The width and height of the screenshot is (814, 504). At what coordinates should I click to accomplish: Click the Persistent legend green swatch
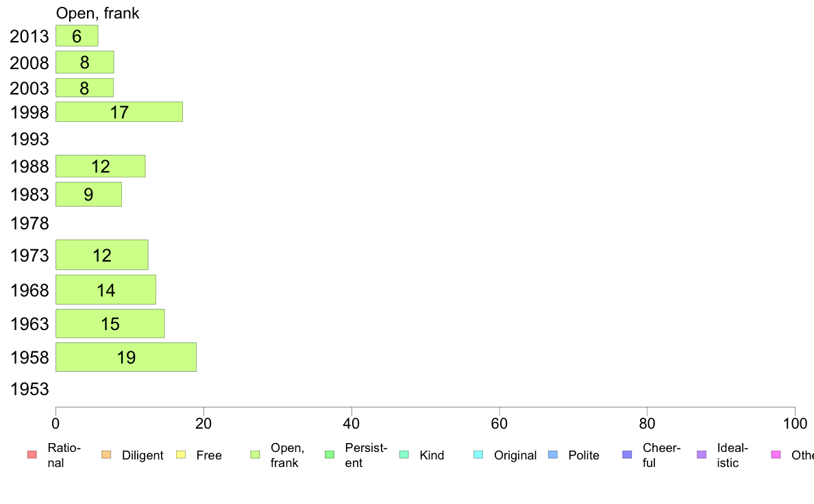coord(330,455)
